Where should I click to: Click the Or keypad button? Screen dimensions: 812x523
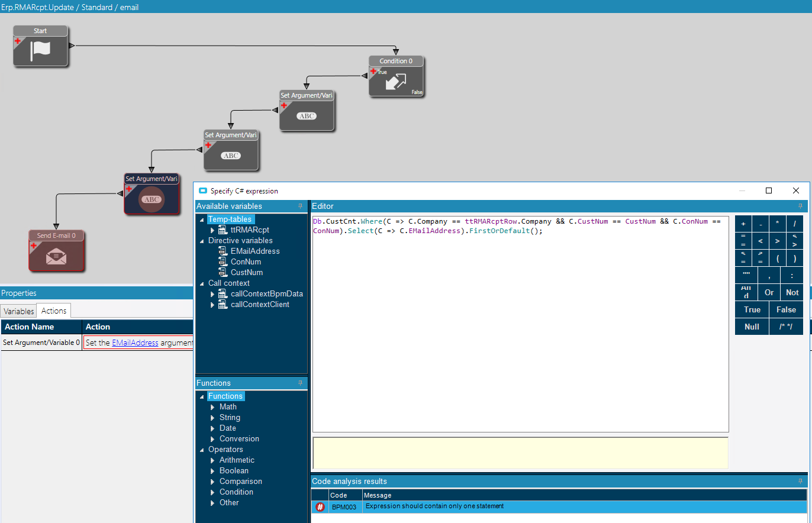[769, 292]
